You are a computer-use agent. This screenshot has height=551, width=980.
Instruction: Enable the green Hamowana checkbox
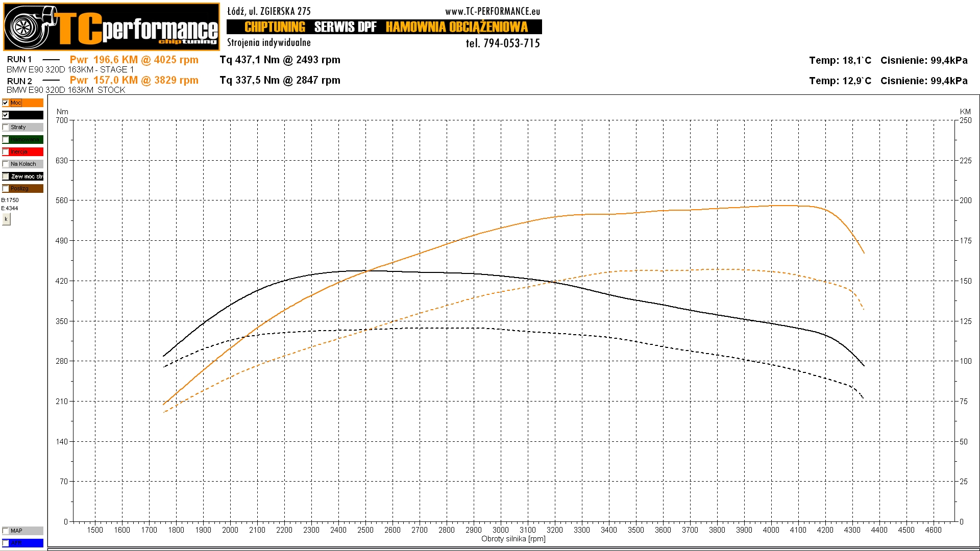tap(6, 139)
